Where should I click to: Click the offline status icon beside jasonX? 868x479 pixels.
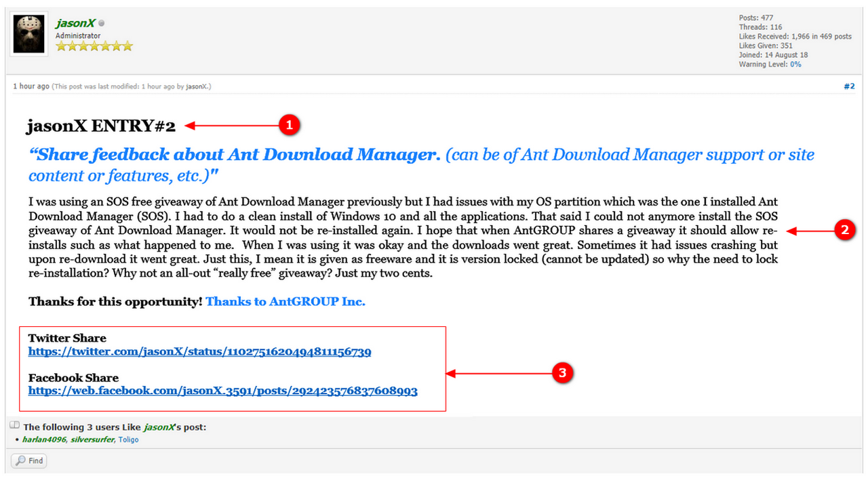(x=102, y=24)
